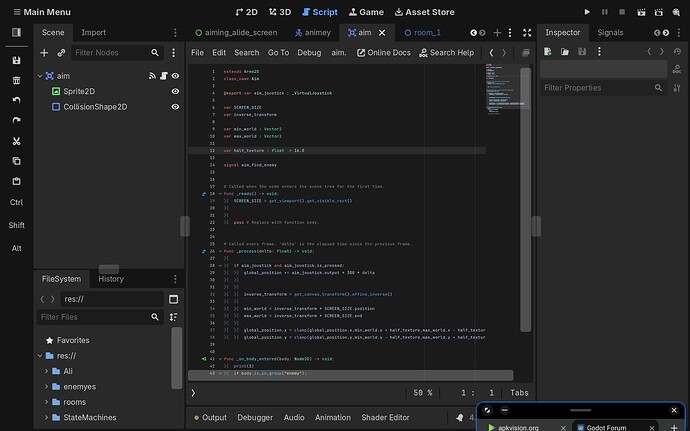Click the Filter Properties field
Viewport: 690px width, 431px height.
click(603, 88)
